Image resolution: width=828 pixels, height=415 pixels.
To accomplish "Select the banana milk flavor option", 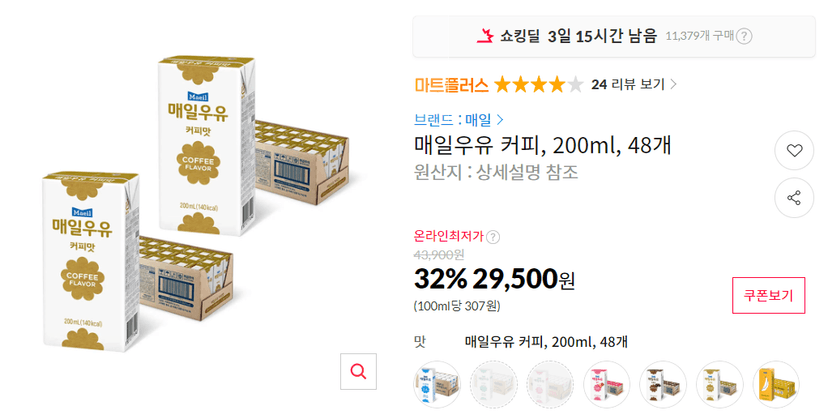I will [x=776, y=384].
